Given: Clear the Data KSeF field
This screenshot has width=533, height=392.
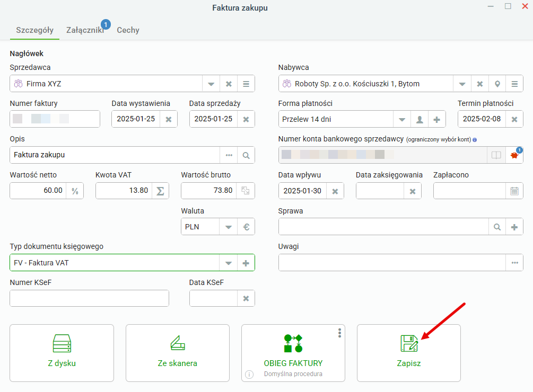Looking at the screenshot, I should [x=246, y=298].
